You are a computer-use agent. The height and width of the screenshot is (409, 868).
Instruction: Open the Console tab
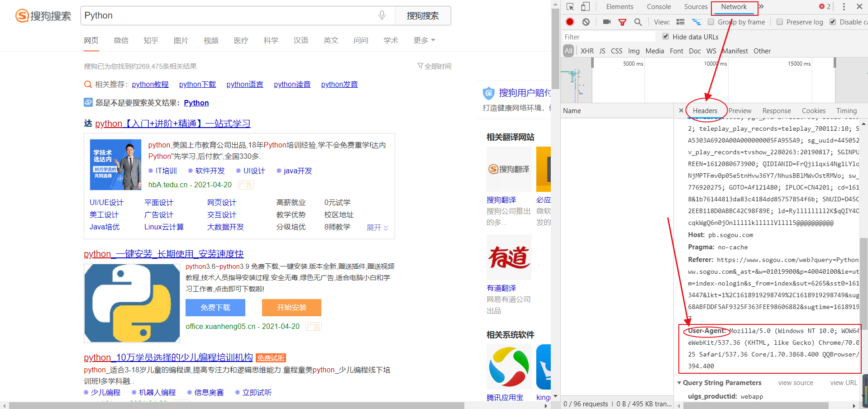[x=659, y=7]
